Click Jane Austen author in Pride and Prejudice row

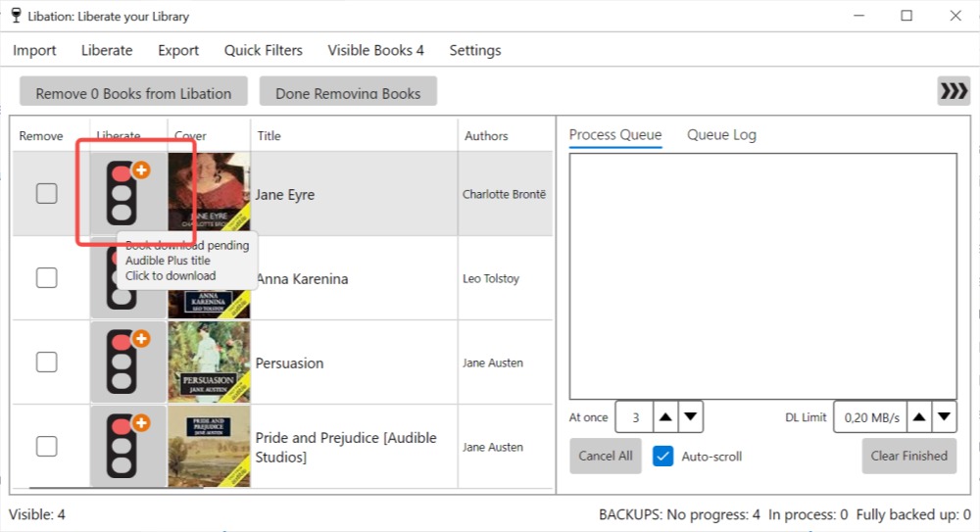(505, 447)
